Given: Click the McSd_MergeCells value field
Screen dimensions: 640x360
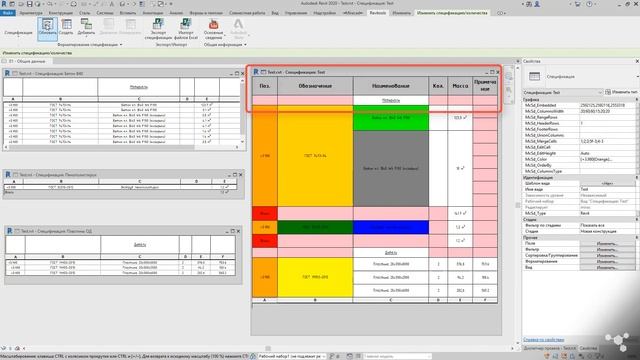Looking at the screenshot, I should (607, 141).
